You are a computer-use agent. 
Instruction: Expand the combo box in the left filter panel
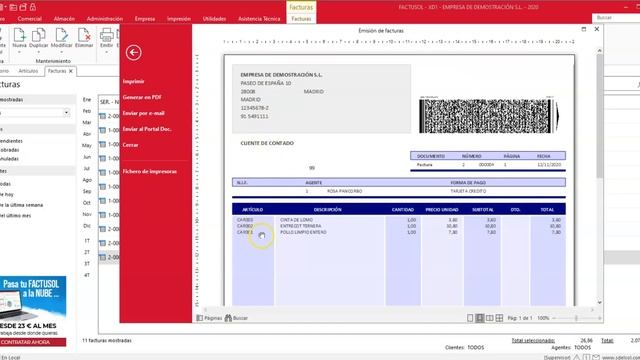[66, 113]
